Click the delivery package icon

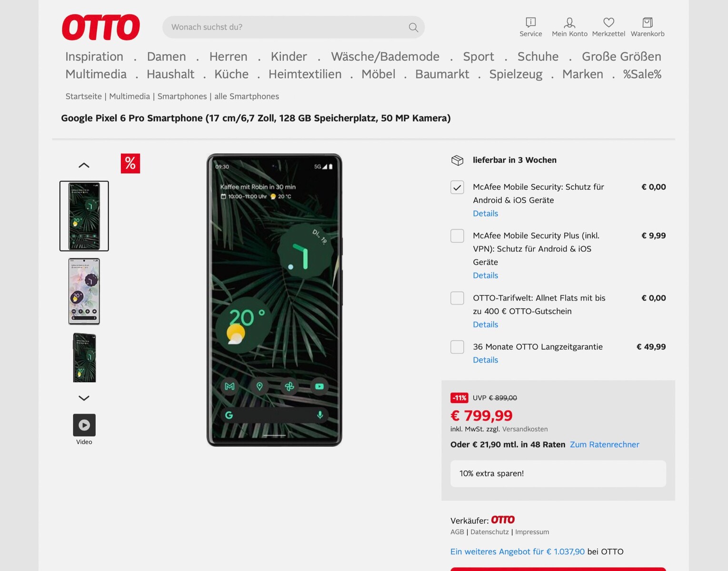click(457, 160)
